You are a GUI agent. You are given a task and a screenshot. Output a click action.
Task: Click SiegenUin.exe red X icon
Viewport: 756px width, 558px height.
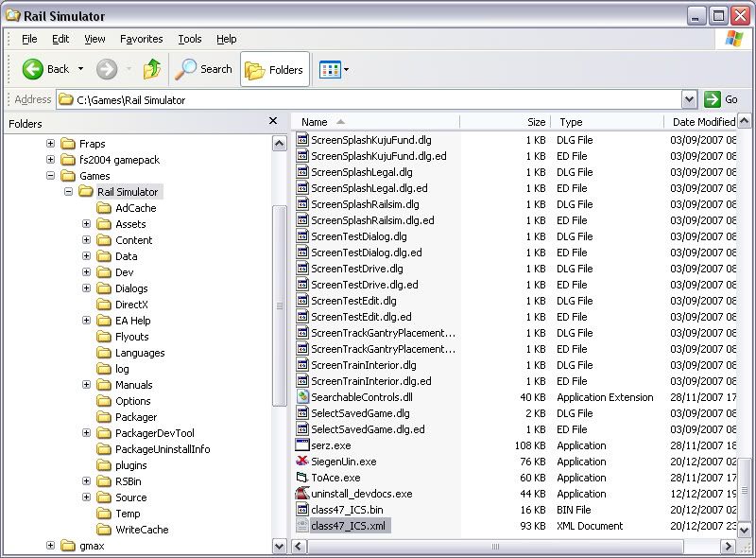(302, 461)
